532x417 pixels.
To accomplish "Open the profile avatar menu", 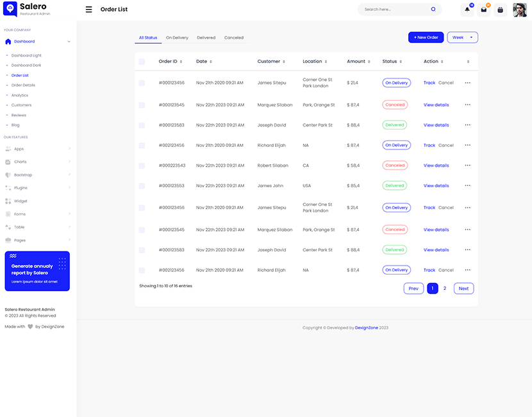I will 519,9.
